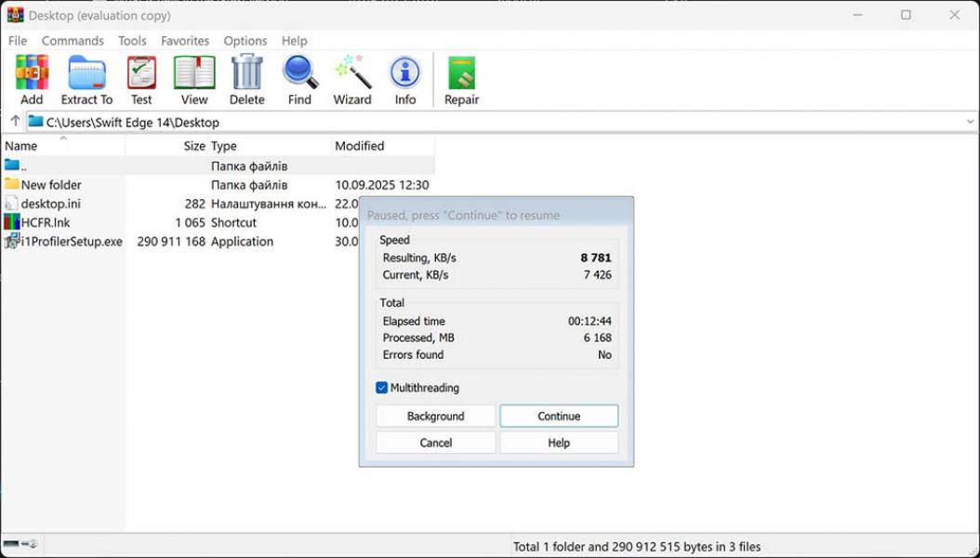Open the Favorites menu

(185, 41)
